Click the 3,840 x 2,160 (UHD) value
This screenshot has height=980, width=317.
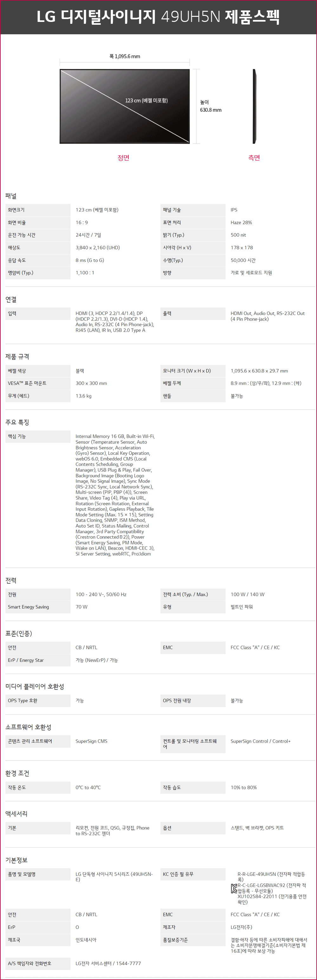[x=98, y=248]
